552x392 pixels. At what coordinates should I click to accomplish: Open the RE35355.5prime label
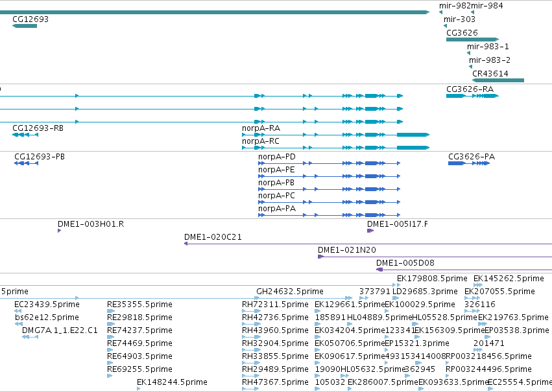tap(139, 305)
